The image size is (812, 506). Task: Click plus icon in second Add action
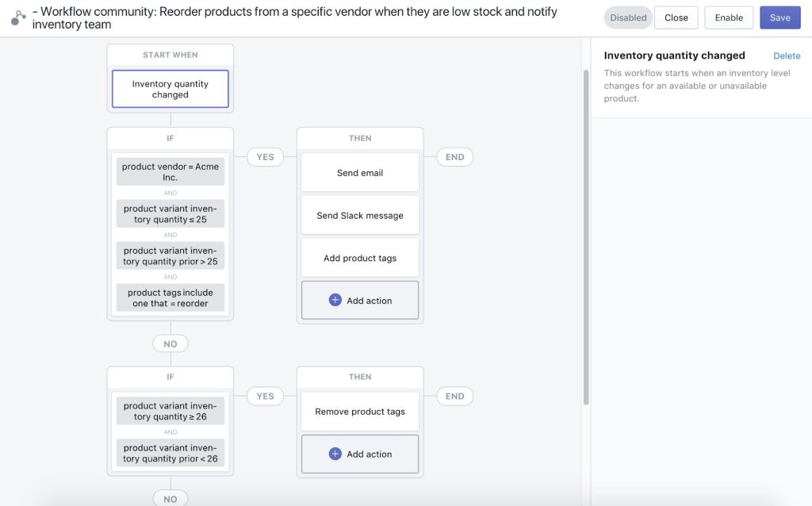(335, 454)
